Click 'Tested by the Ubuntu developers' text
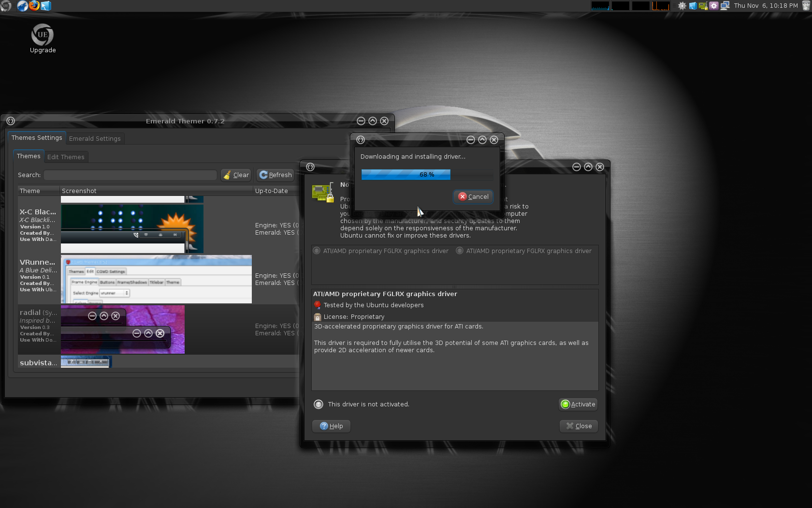The image size is (812, 508). coord(374,305)
